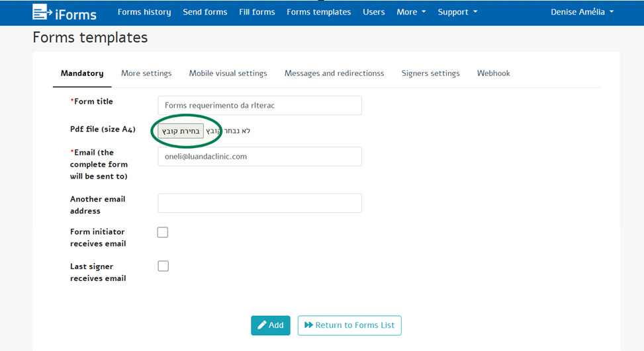Enable Form initiator receives email checkbox

click(163, 233)
